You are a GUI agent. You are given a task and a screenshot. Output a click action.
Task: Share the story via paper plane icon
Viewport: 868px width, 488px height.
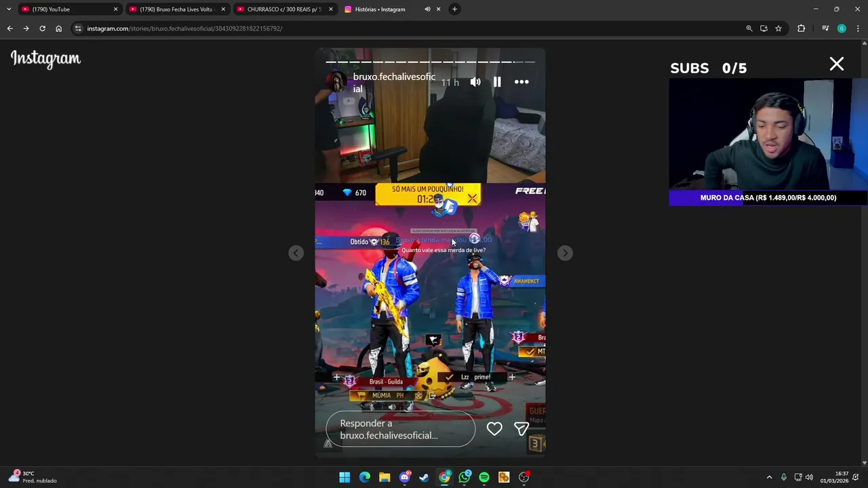click(x=521, y=428)
